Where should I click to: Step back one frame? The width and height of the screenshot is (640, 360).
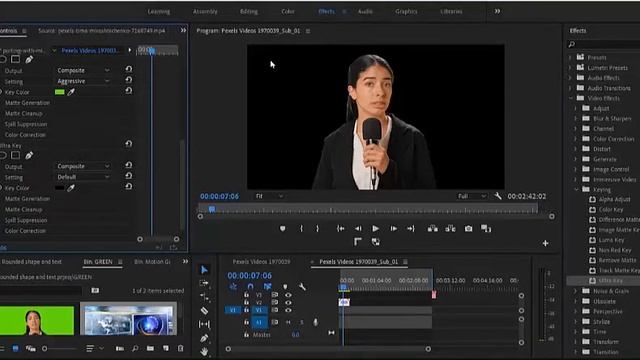click(358, 229)
